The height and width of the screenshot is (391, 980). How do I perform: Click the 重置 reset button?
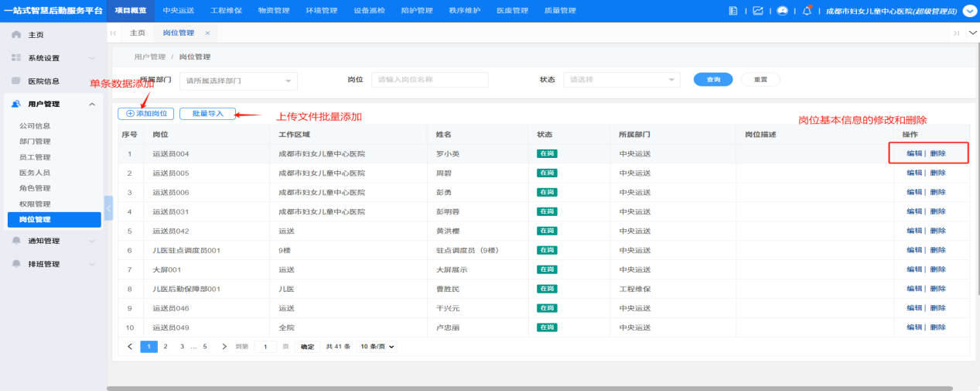click(760, 80)
